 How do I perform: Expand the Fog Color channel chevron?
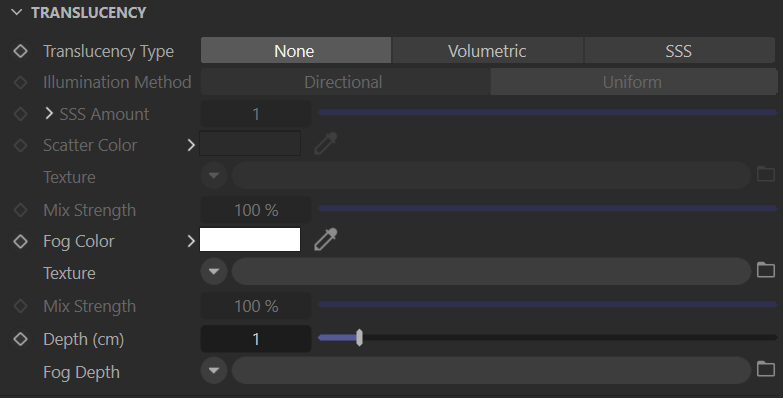click(x=191, y=241)
